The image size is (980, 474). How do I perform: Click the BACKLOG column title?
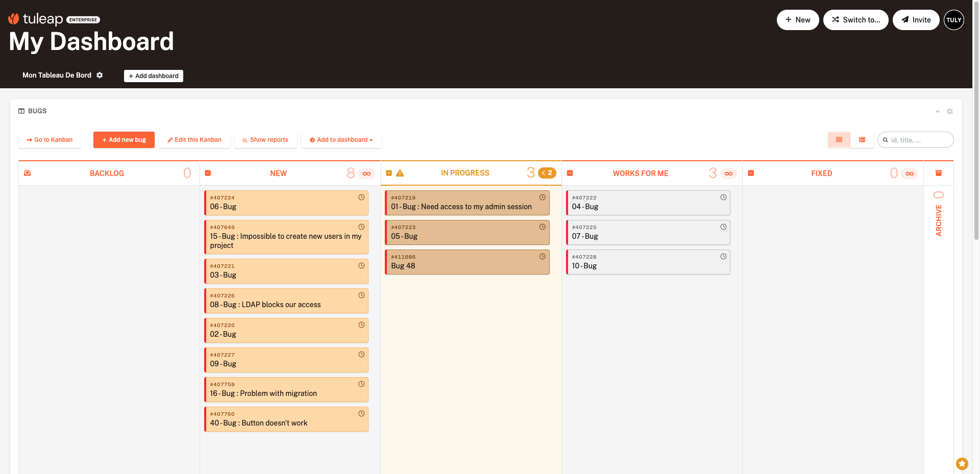107,173
